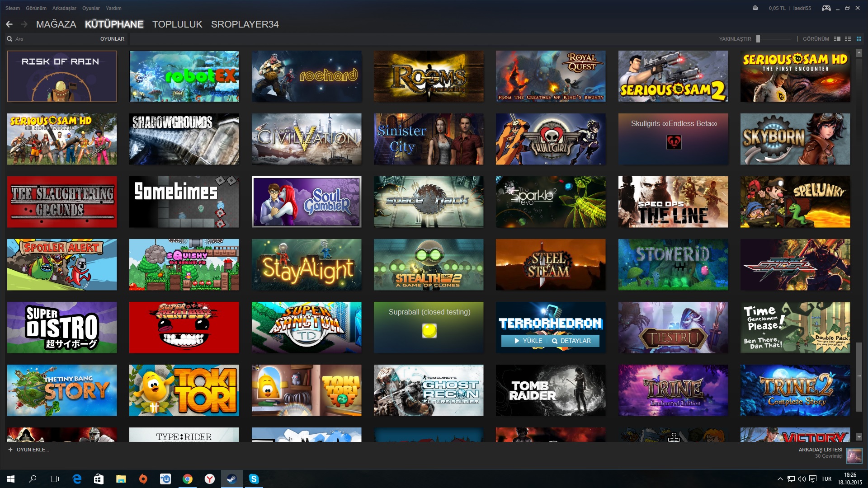Launch Big Picture mode via controller icon
This screenshot has width=868, height=488.
tap(826, 8)
